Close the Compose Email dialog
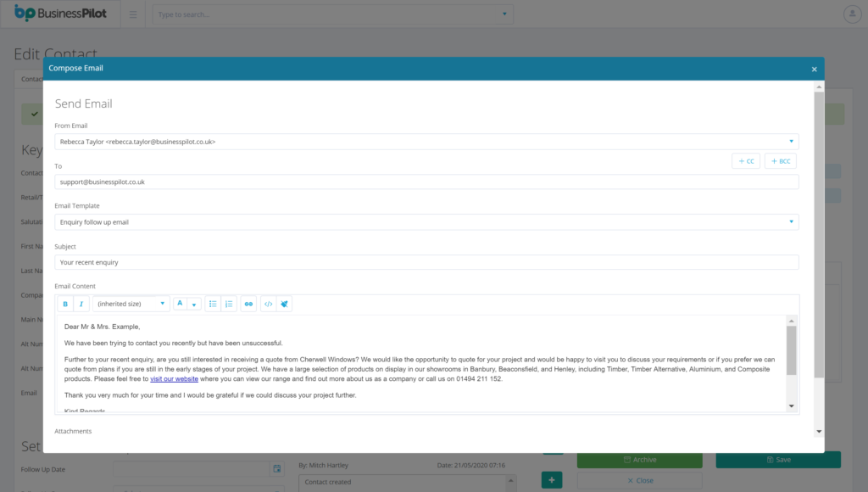Image resolution: width=868 pixels, height=492 pixels. [x=814, y=69]
